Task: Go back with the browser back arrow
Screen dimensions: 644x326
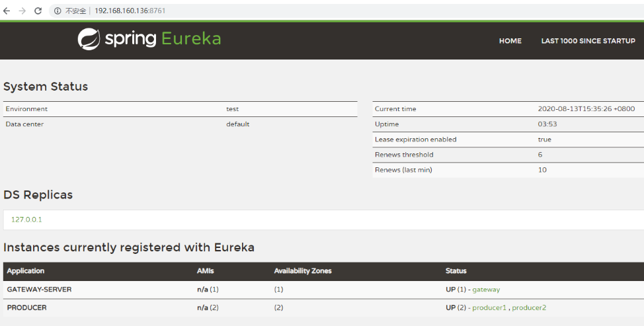Action: point(7,11)
